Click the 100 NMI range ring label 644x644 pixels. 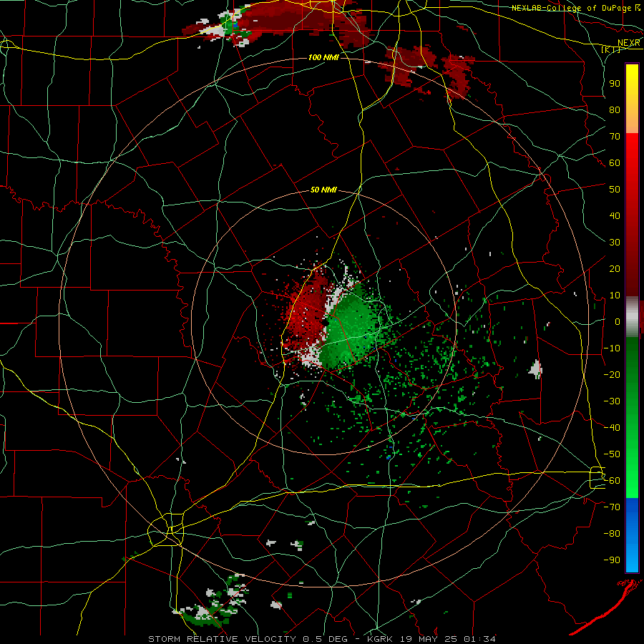coord(323,57)
